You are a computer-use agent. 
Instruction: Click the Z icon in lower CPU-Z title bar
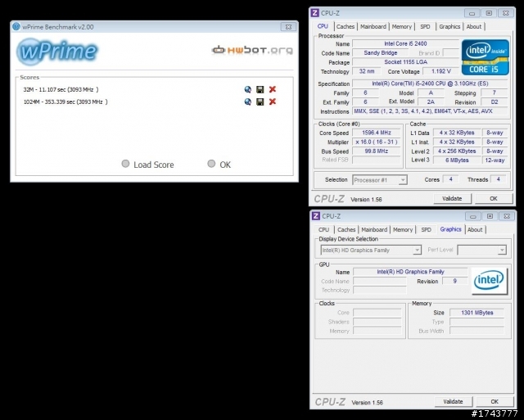[316, 216]
